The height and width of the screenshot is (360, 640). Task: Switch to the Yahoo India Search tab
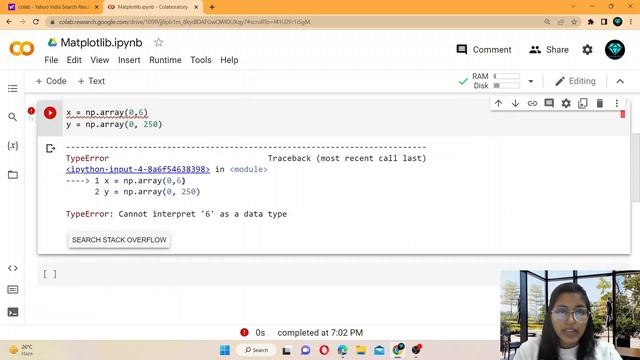click(x=53, y=7)
